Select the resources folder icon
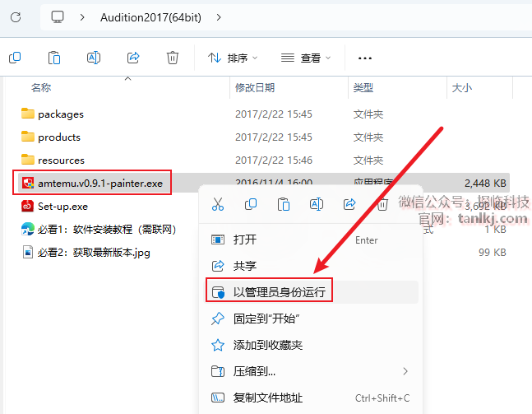 pos(27,160)
